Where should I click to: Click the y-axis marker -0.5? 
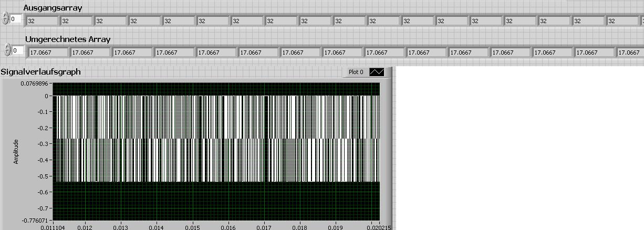(43, 176)
